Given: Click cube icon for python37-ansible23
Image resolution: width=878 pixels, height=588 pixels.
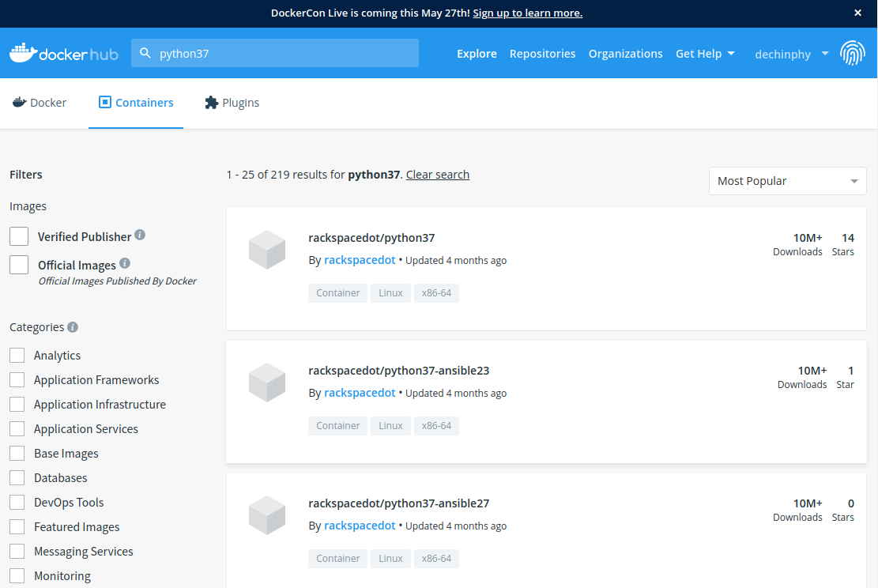Looking at the screenshot, I should [x=267, y=383].
